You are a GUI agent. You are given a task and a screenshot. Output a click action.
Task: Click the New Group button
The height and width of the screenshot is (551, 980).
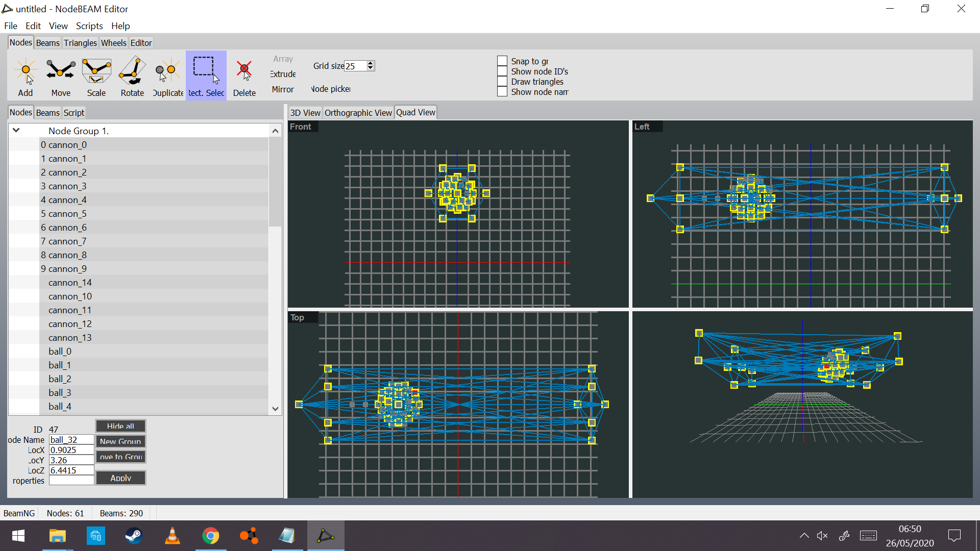pyautogui.click(x=120, y=441)
